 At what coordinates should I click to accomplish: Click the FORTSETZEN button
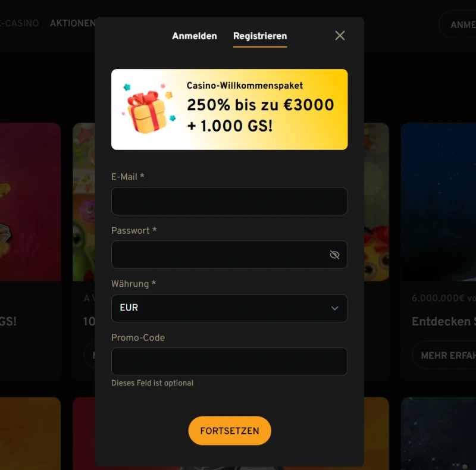(x=230, y=431)
